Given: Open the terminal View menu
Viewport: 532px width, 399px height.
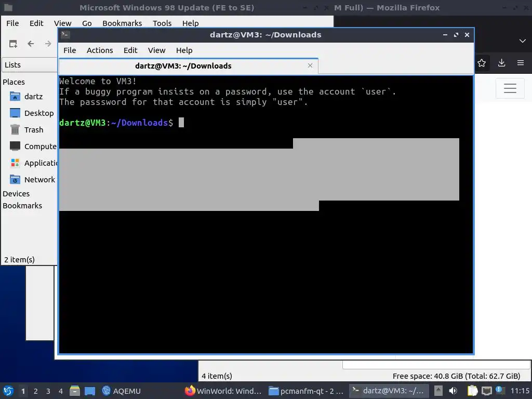Looking at the screenshot, I should tap(156, 50).
